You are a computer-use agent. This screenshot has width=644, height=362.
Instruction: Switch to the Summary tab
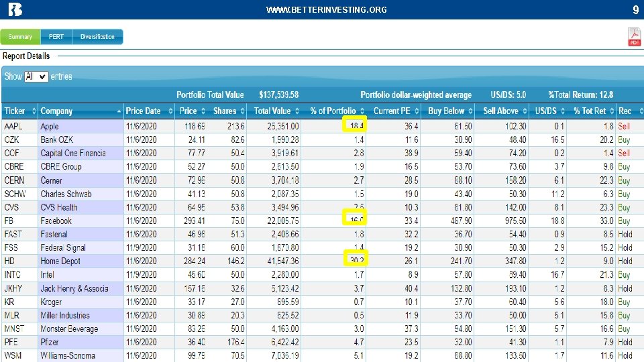[x=20, y=36]
